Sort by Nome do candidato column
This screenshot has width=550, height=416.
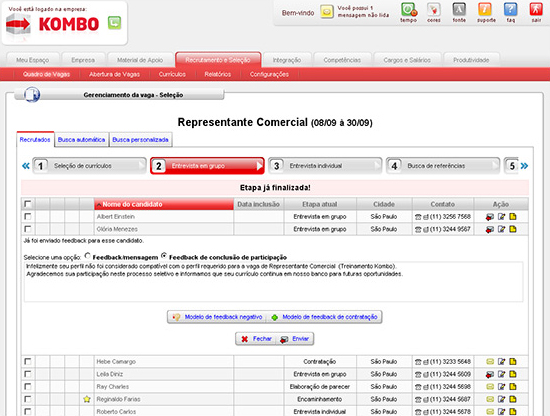[x=164, y=204]
